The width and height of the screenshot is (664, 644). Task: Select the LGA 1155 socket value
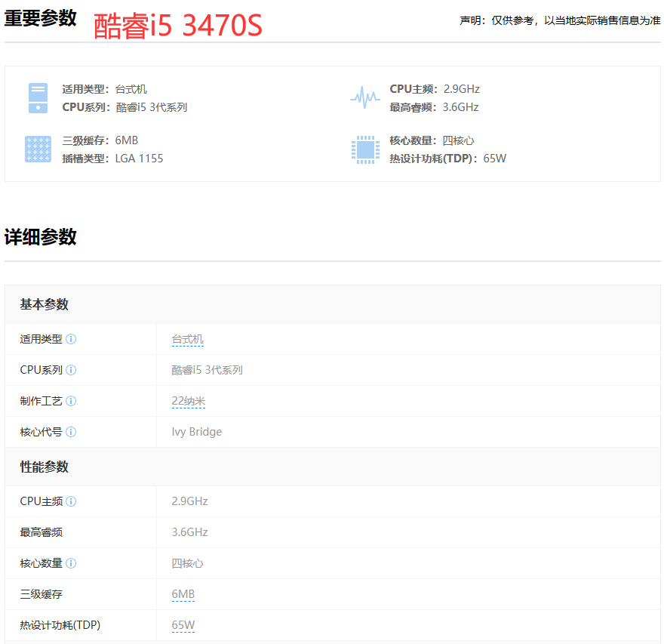139,159
